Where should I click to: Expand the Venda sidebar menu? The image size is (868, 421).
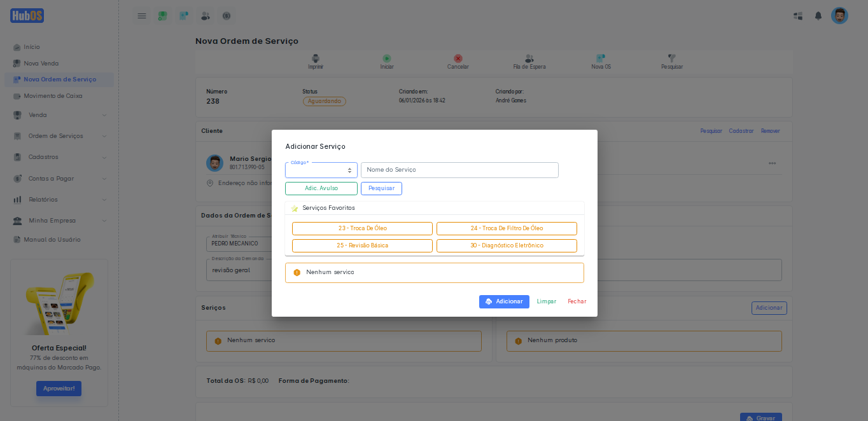coord(59,115)
